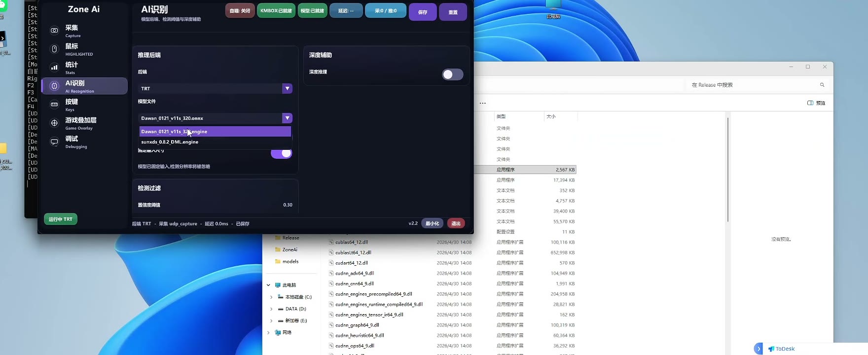The image size is (868, 355).
Task: Collapse the This PC tree node
Action: [x=269, y=285]
